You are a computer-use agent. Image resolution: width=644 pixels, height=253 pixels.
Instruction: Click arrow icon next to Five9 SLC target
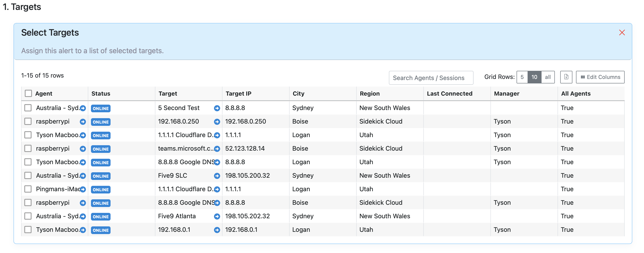click(217, 176)
